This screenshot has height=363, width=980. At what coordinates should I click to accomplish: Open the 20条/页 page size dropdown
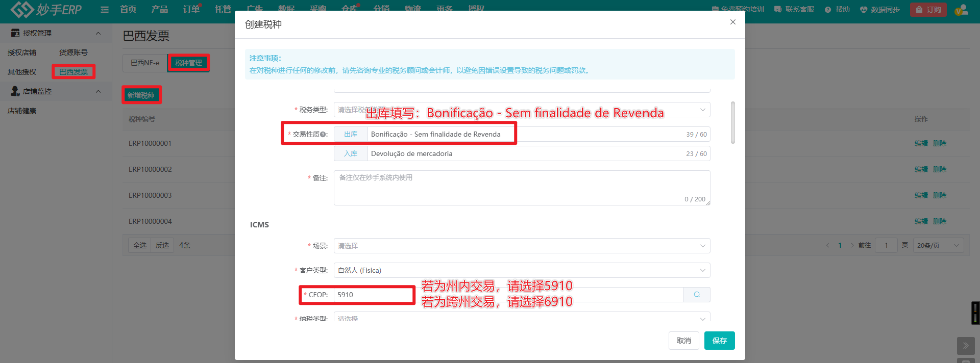click(x=938, y=245)
